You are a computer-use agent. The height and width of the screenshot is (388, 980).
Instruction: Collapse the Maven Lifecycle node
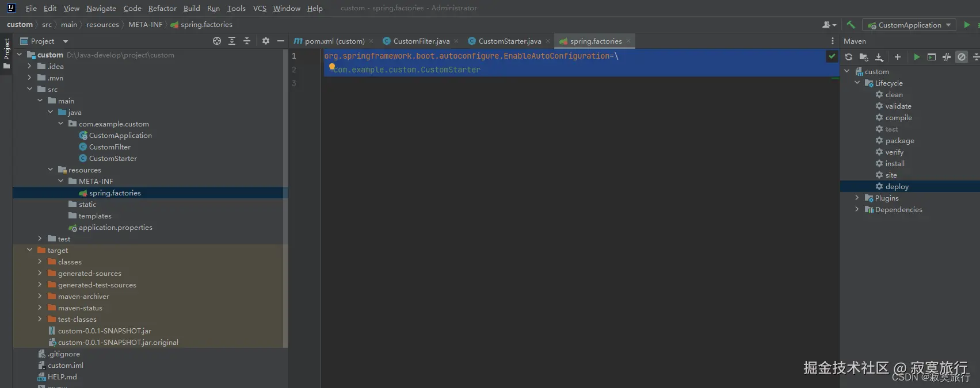point(857,83)
